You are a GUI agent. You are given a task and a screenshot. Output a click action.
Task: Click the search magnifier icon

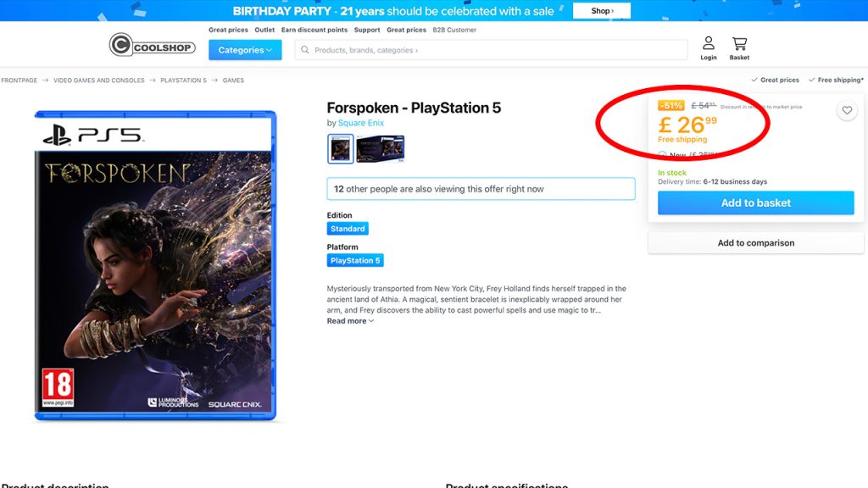coord(305,50)
